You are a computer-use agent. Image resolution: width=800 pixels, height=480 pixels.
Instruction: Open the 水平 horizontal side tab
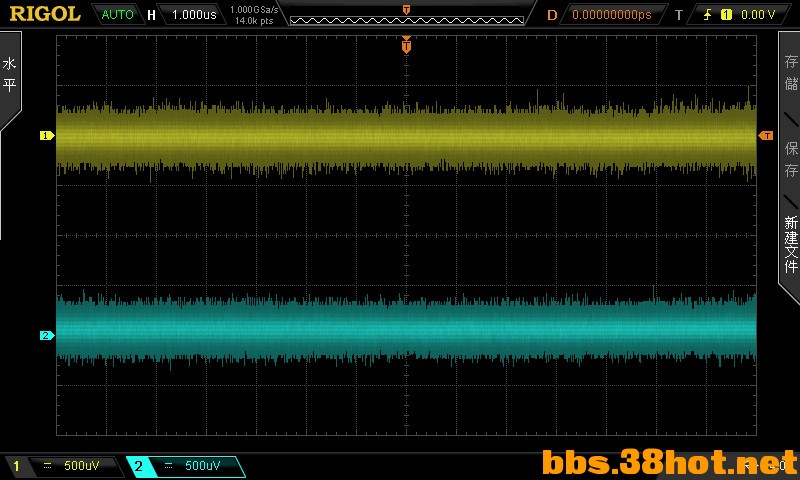tap(10, 74)
